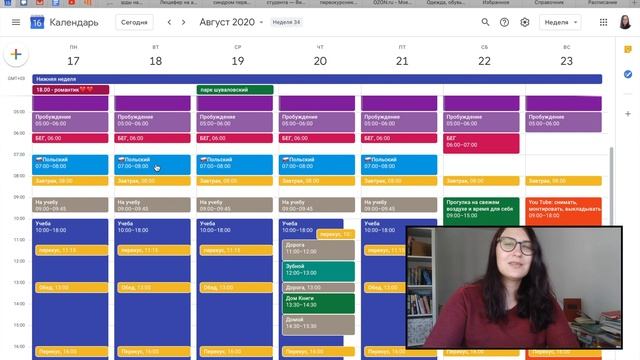Open Monday's Завтрак, 08:00 event
The width and height of the screenshot is (640, 360).
tap(70, 181)
